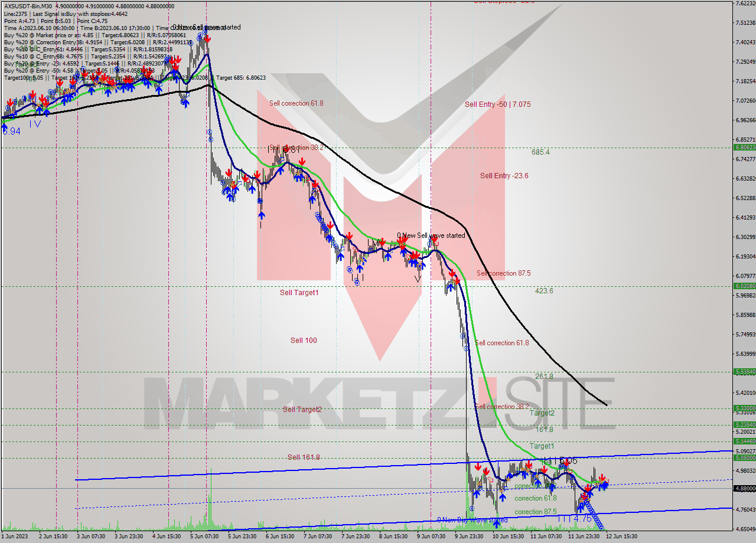Click the '6 Jun 15:30' time axis label
Image resolution: width=756 pixels, height=543 pixels.
(281, 537)
